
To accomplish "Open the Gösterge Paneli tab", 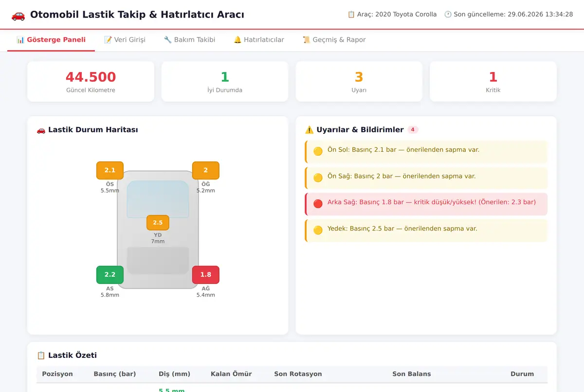I will coord(51,40).
